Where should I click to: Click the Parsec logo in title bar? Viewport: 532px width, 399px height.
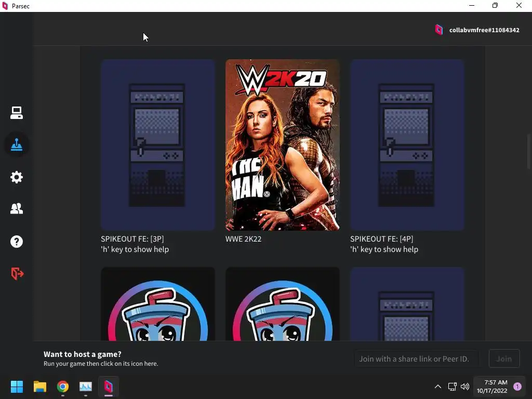pyautogui.click(x=5, y=6)
